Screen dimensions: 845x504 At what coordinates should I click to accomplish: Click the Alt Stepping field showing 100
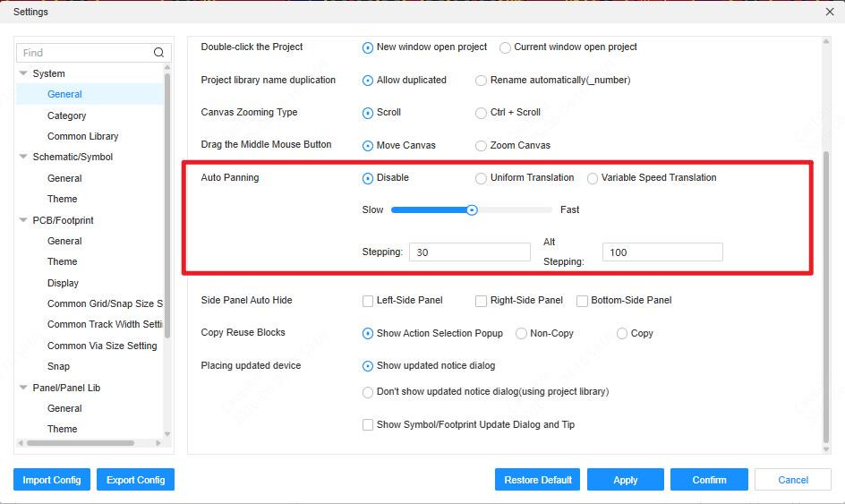click(662, 252)
